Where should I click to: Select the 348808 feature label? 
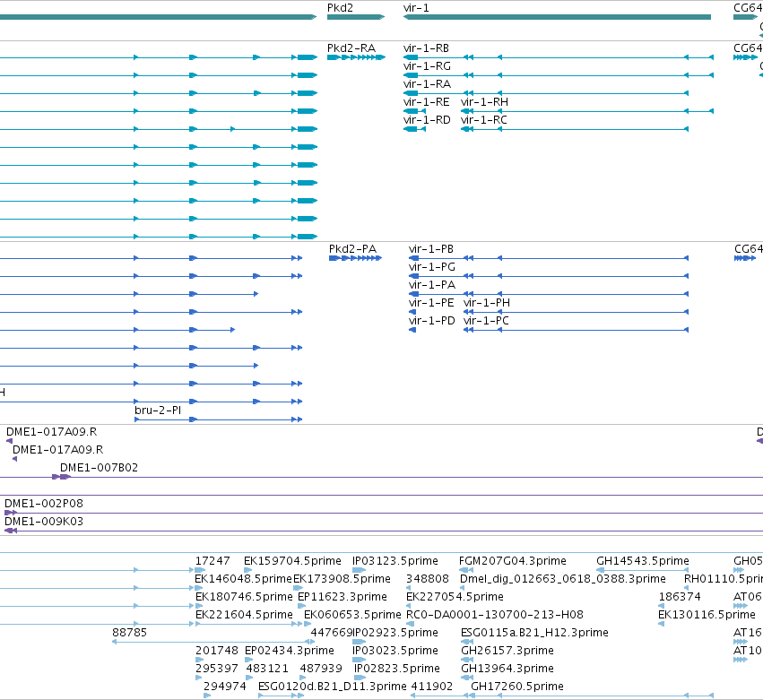(428, 579)
